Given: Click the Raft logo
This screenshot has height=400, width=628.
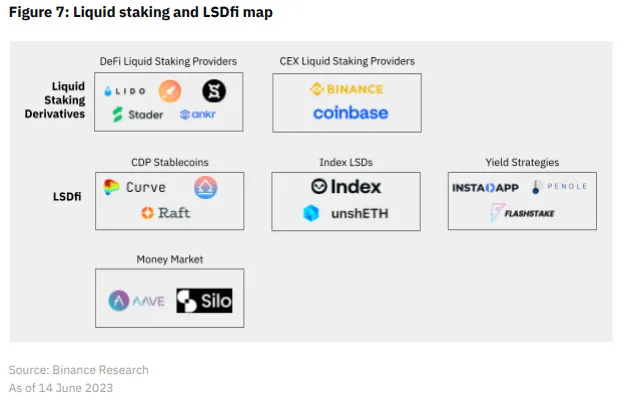Looking at the screenshot, I should (166, 212).
